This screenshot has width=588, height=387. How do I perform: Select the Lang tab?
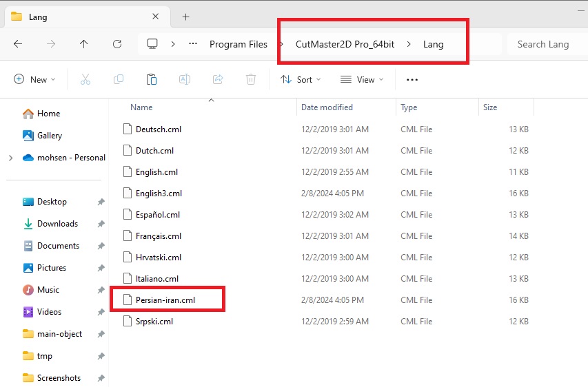pyautogui.click(x=86, y=17)
